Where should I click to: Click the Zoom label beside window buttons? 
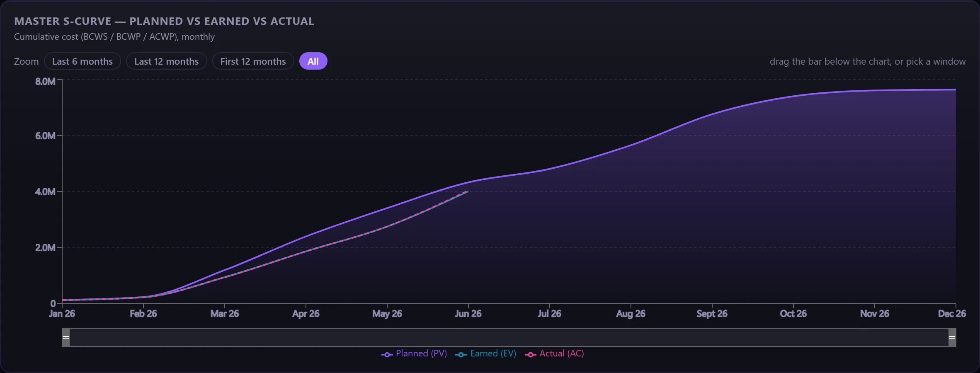(x=26, y=61)
